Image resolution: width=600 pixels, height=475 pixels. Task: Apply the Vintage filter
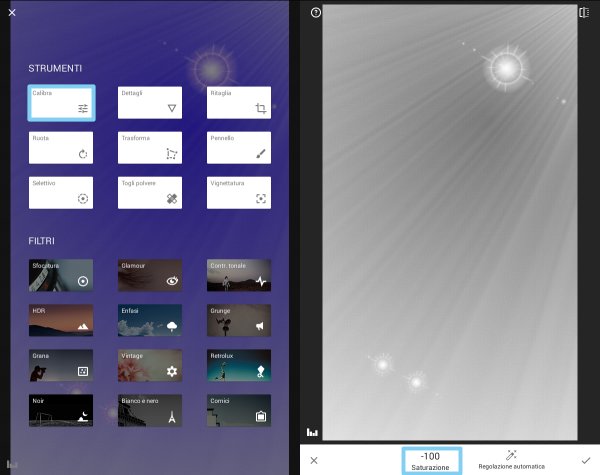150,365
